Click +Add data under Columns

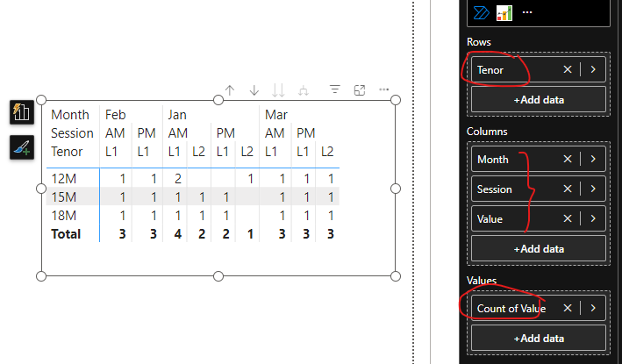[539, 248]
